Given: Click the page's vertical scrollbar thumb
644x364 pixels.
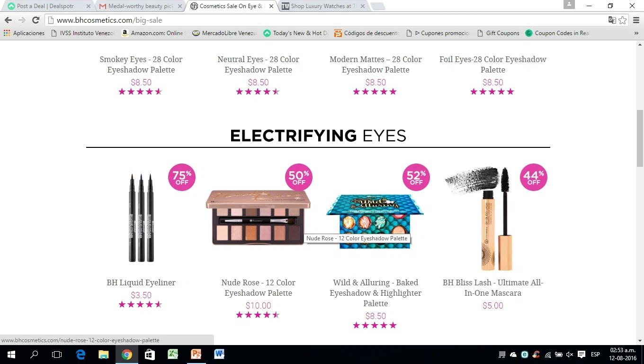Looking at the screenshot, I should (x=640, y=138).
